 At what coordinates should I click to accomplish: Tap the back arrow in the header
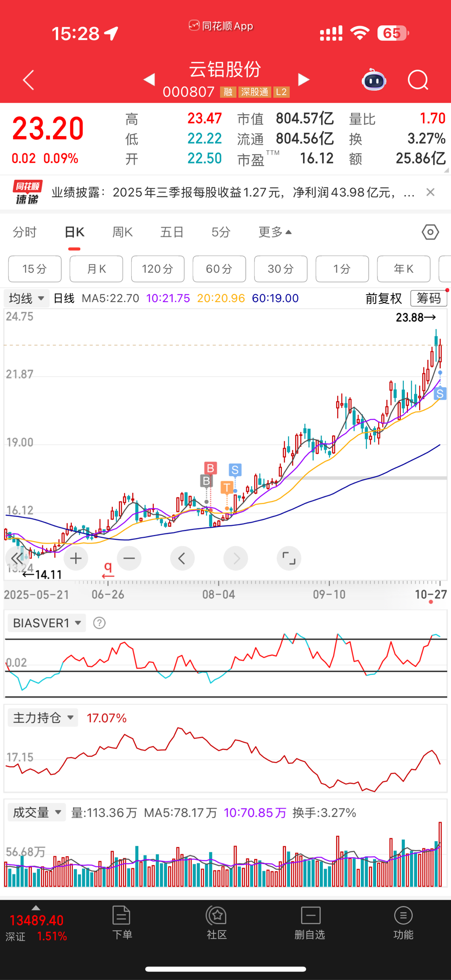click(29, 80)
